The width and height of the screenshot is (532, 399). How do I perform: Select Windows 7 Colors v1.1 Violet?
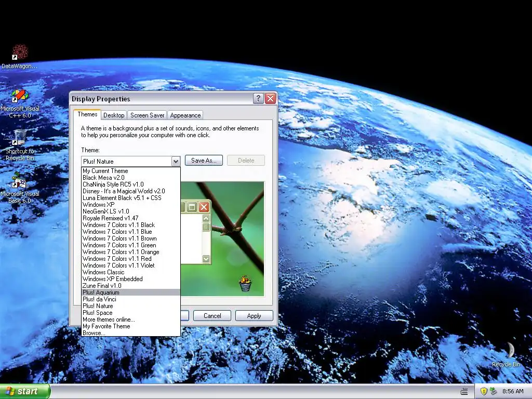pyautogui.click(x=131, y=265)
